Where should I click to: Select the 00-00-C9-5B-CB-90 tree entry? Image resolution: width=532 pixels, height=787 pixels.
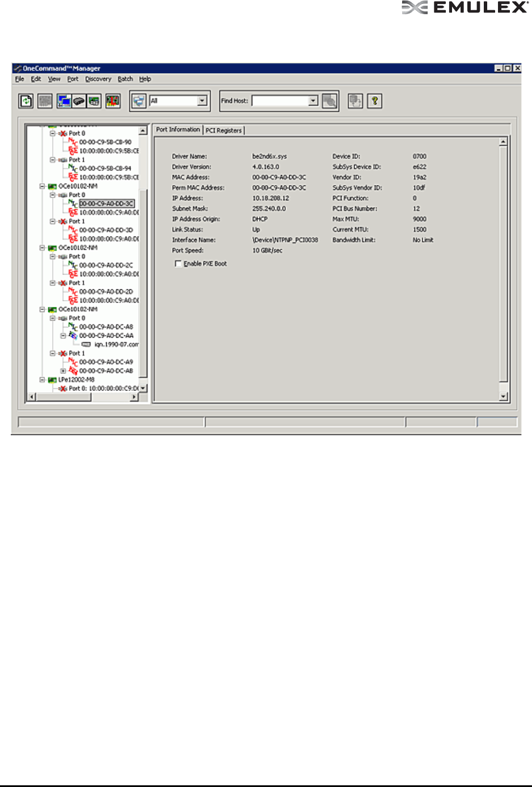105,142
